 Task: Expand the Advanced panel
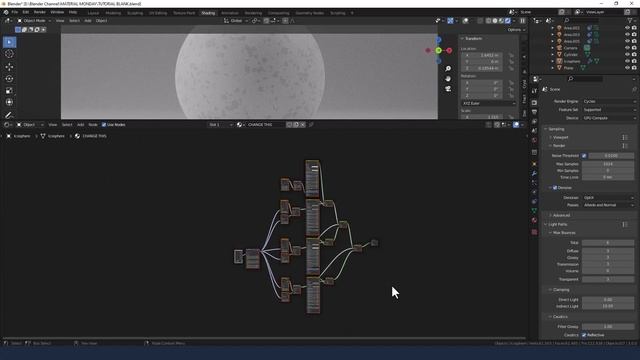click(x=561, y=215)
